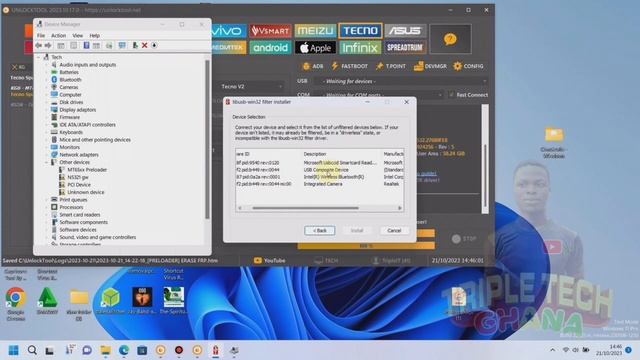Image resolution: width=640 pixels, height=360 pixels.
Task: Click the Device Manager vertical scrollbar
Action: [207, 139]
